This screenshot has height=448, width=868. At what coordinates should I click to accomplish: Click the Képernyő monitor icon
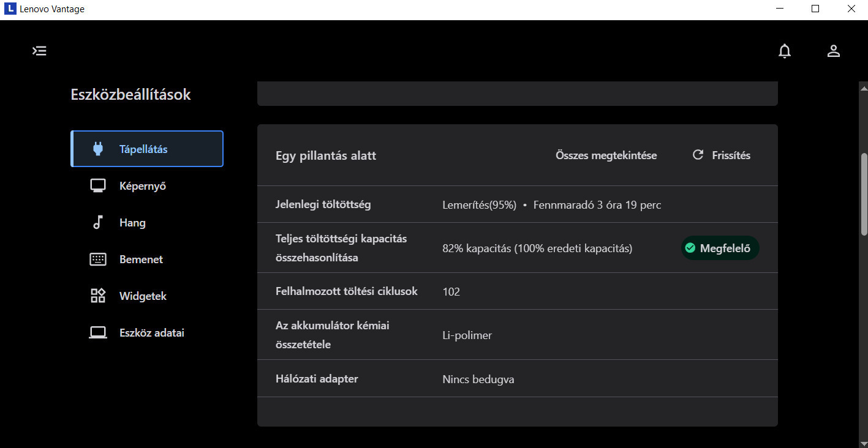tap(97, 186)
